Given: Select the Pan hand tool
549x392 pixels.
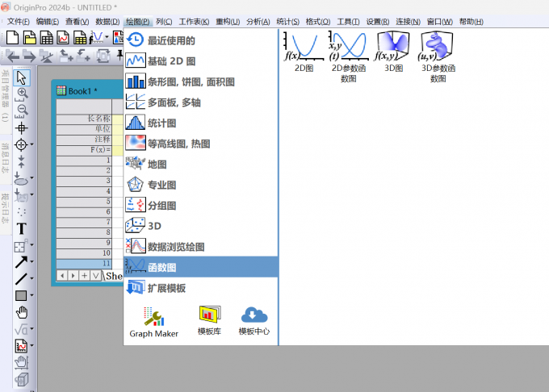Looking at the screenshot, I should pos(21,312).
